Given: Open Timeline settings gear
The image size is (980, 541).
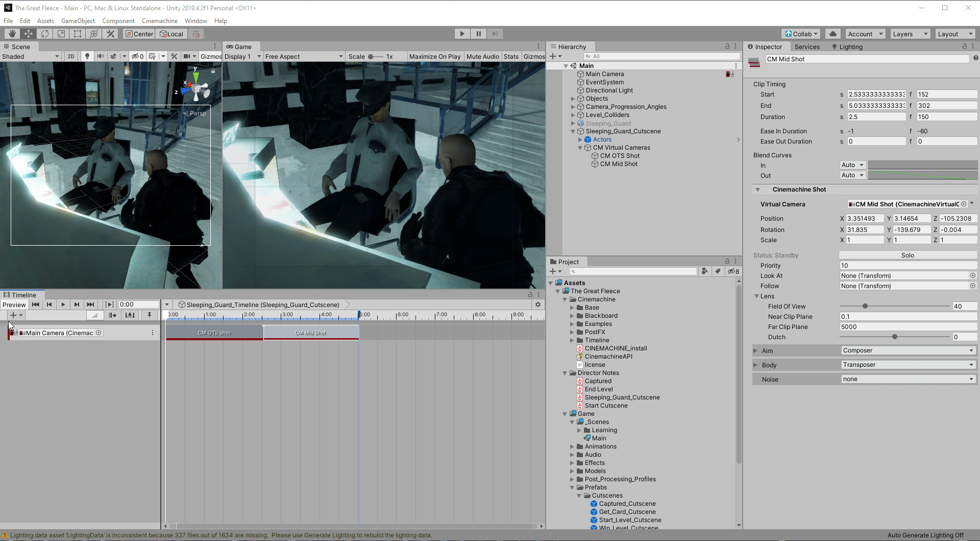Looking at the screenshot, I should click(x=537, y=304).
